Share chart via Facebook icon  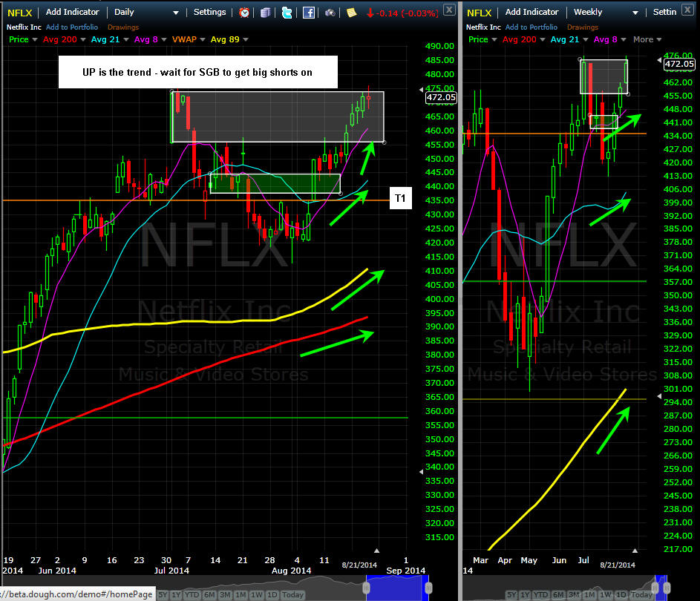309,13
